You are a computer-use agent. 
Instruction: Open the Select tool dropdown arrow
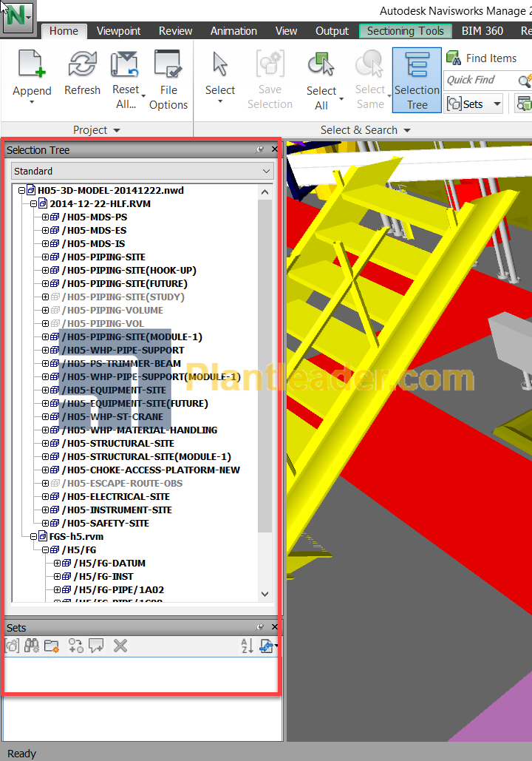pos(220,101)
